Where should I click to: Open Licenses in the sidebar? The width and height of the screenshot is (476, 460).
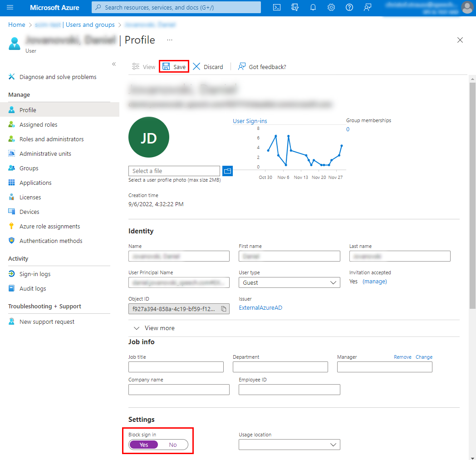[x=30, y=197]
